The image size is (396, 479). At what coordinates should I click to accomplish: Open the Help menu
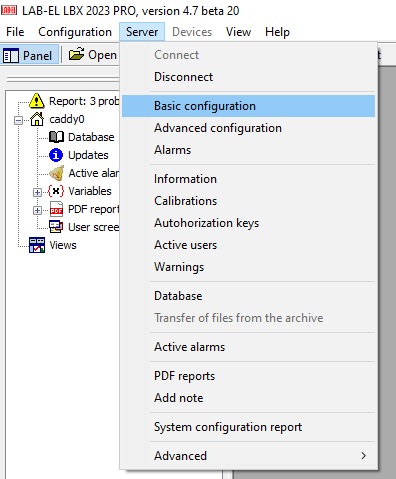point(277,32)
